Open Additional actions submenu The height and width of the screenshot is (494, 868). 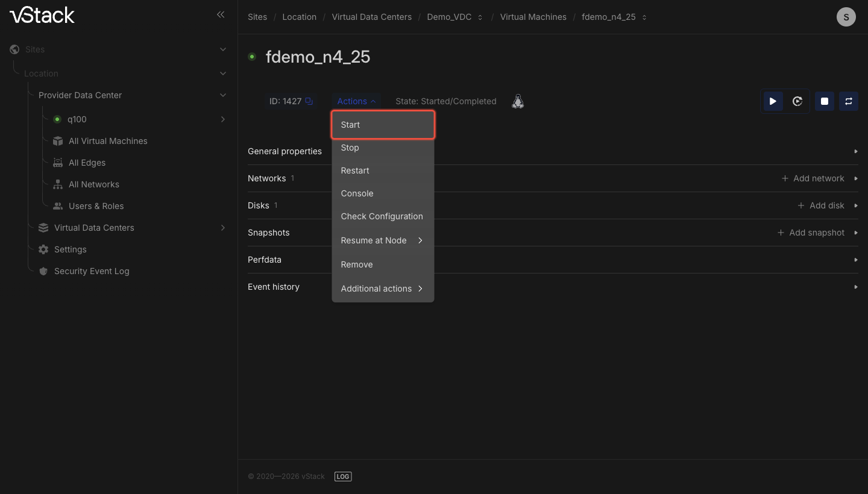(383, 289)
